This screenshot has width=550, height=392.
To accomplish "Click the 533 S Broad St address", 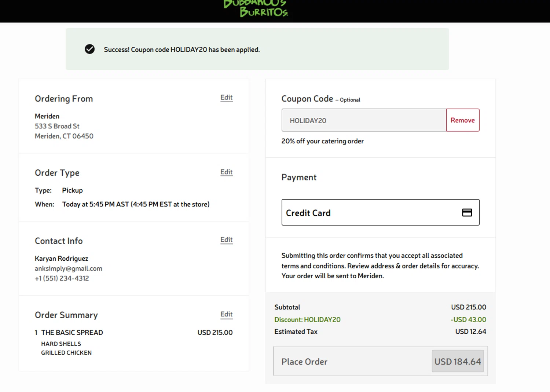I will 57,126.
